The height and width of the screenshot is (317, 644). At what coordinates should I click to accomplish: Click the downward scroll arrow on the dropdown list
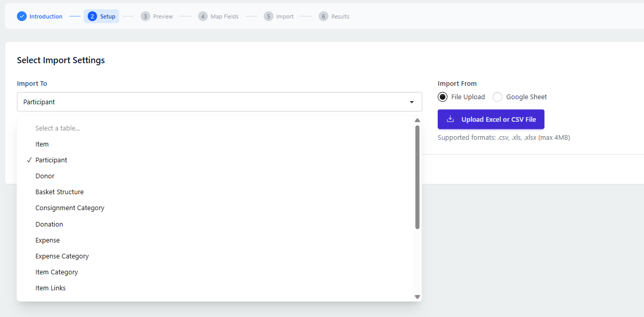(x=417, y=296)
